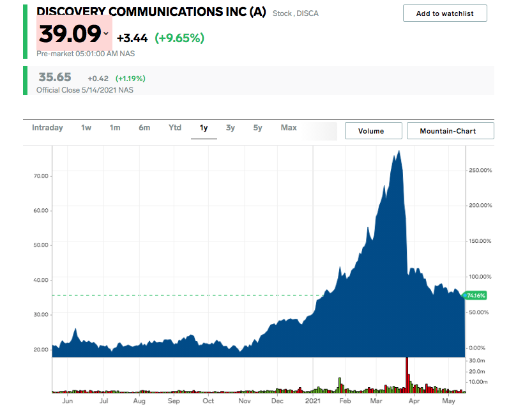Choose the 5y time range
The width and height of the screenshot is (532, 414).
(x=257, y=128)
